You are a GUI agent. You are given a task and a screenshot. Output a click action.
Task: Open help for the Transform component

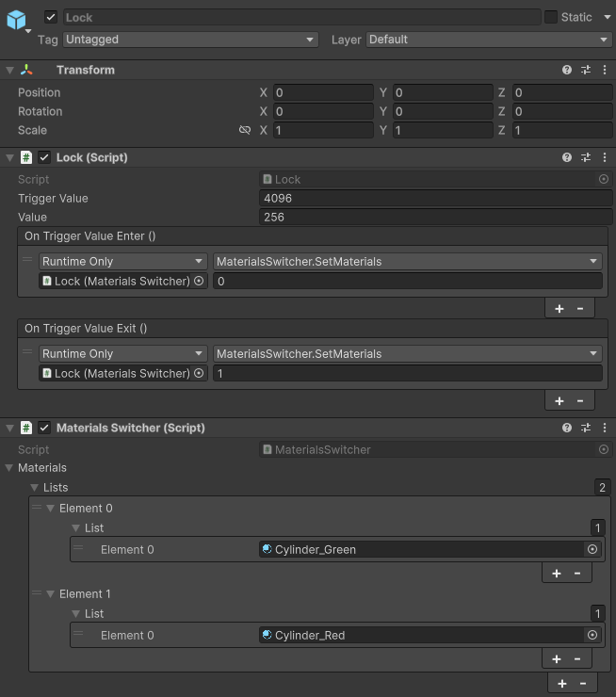(567, 71)
